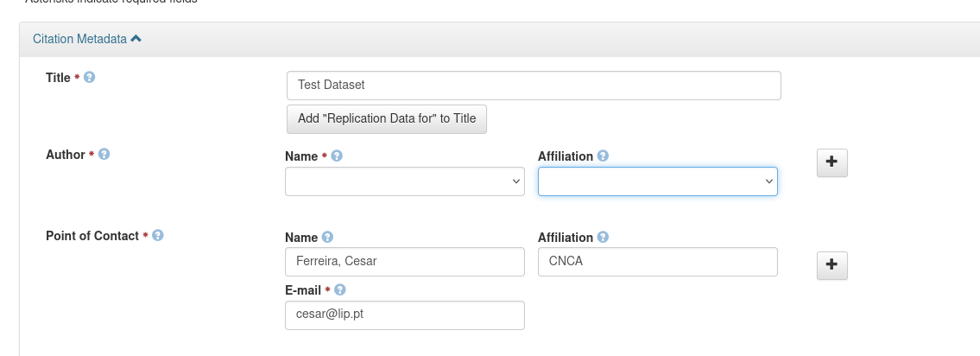Add another Author row with plus button
This screenshot has height=356, width=980.
(832, 162)
